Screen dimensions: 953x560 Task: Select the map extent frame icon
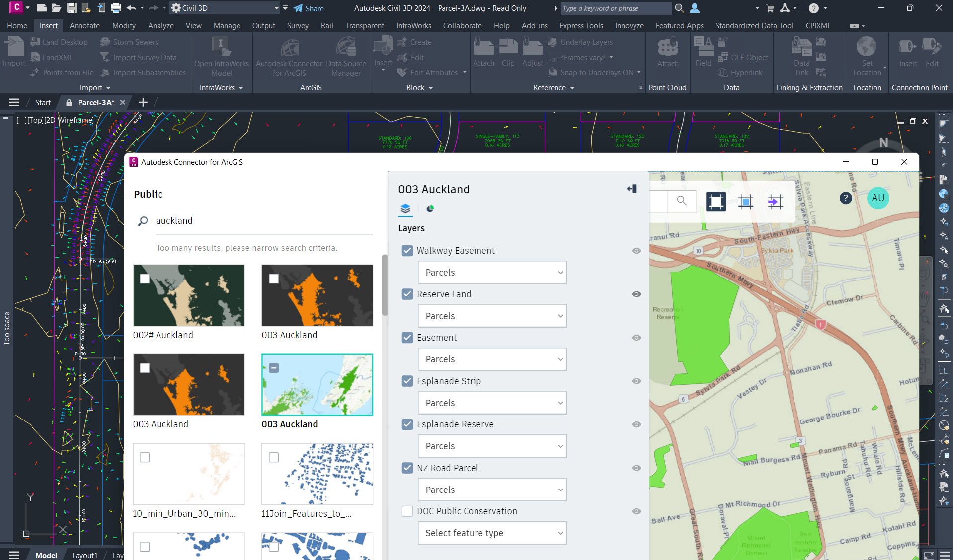click(715, 202)
